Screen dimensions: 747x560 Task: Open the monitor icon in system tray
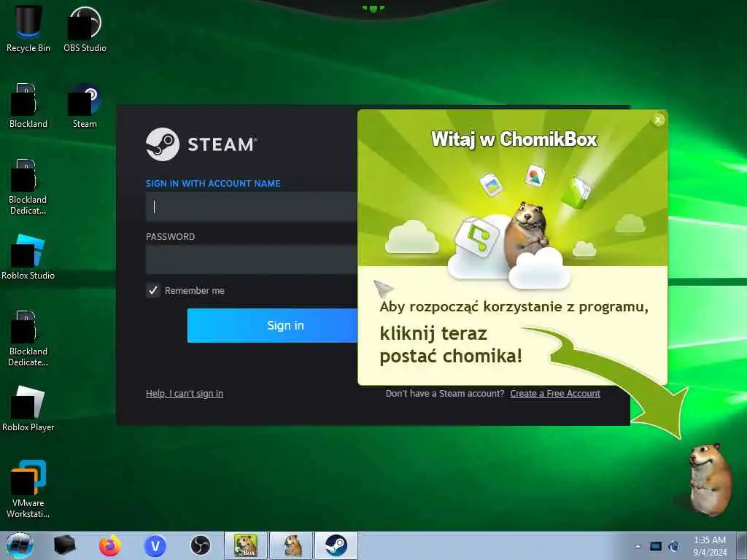coord(656,546)
